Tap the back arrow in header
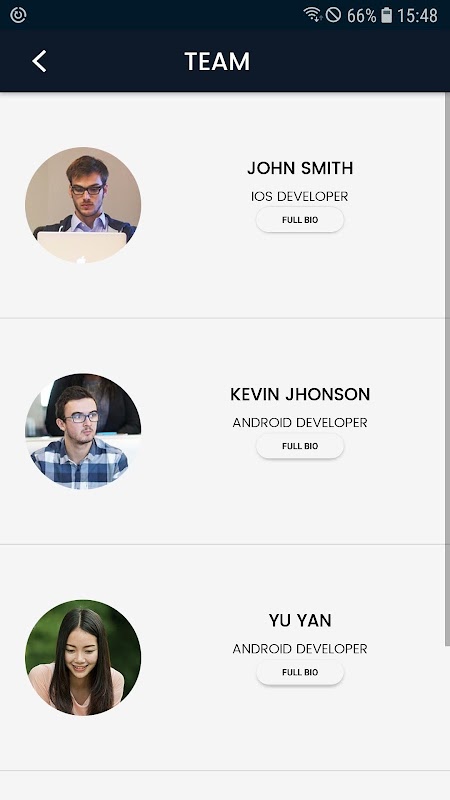Viewport: 450px width, 800px height. click(x=39, y=61)
